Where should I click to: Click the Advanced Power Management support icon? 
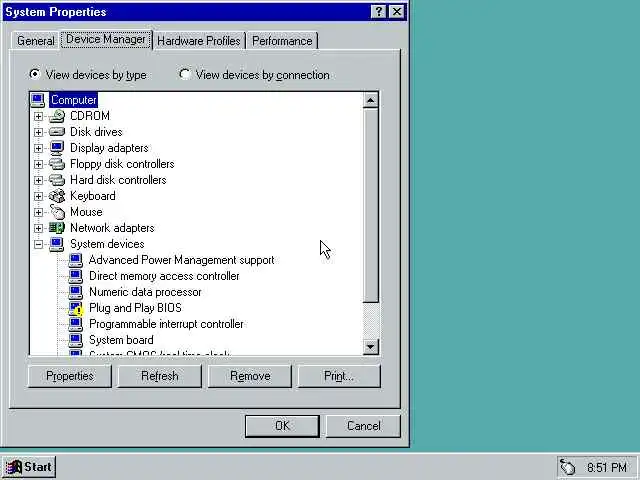(76, 260)
